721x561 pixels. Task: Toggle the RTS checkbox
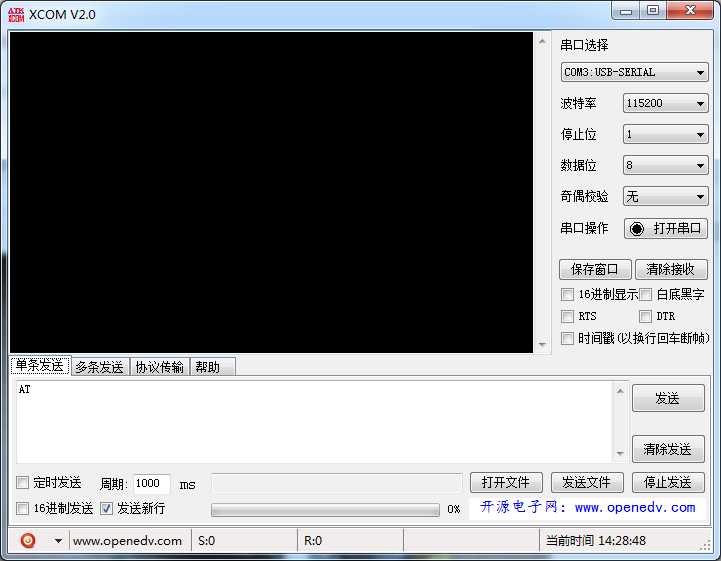567,316
